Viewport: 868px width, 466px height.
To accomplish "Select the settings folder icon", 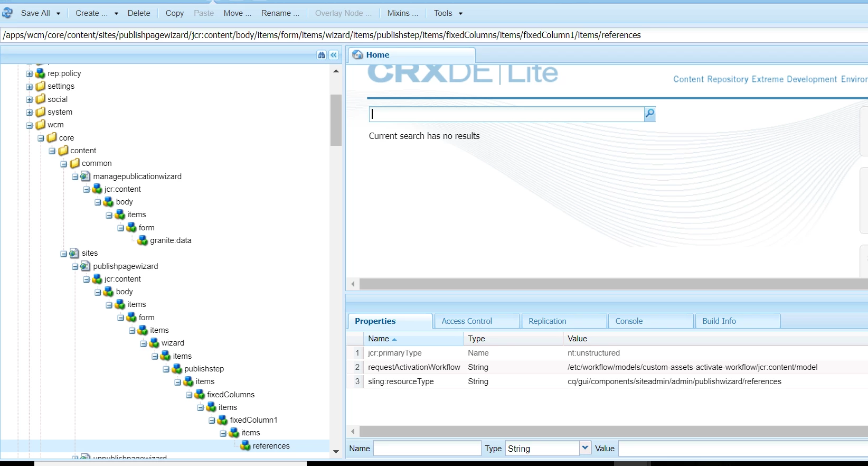I will (x=41, y=86).
